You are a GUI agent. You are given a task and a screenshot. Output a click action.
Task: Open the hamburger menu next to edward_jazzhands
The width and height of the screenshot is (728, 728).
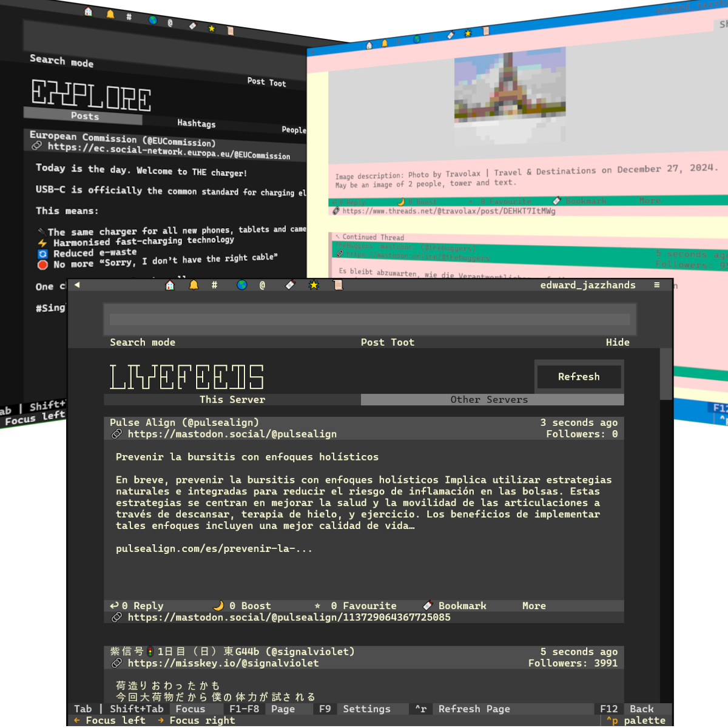pyautogui.click(x=657, y=285)
